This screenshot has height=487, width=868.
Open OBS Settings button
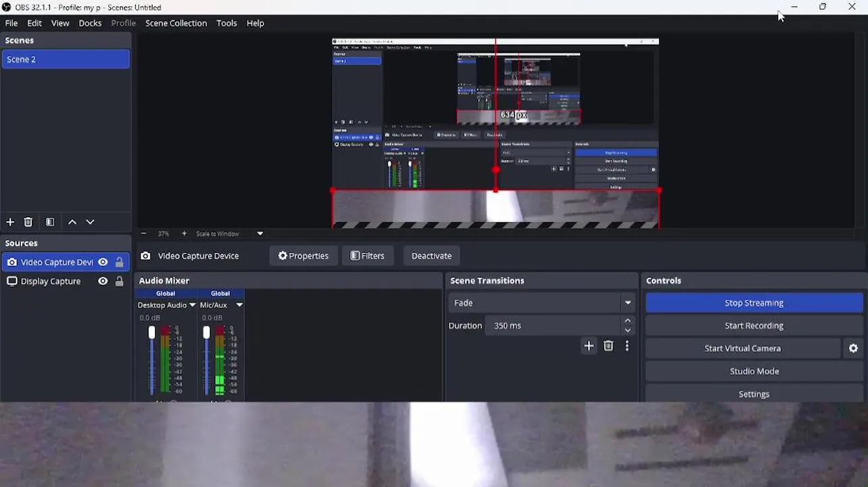[x=754, y=394]
